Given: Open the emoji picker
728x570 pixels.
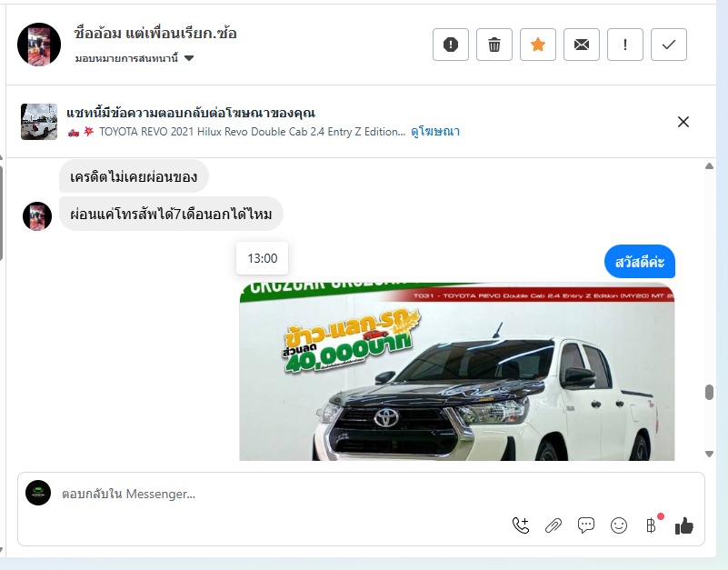Looking at the screenshot, I should (618, 525).
